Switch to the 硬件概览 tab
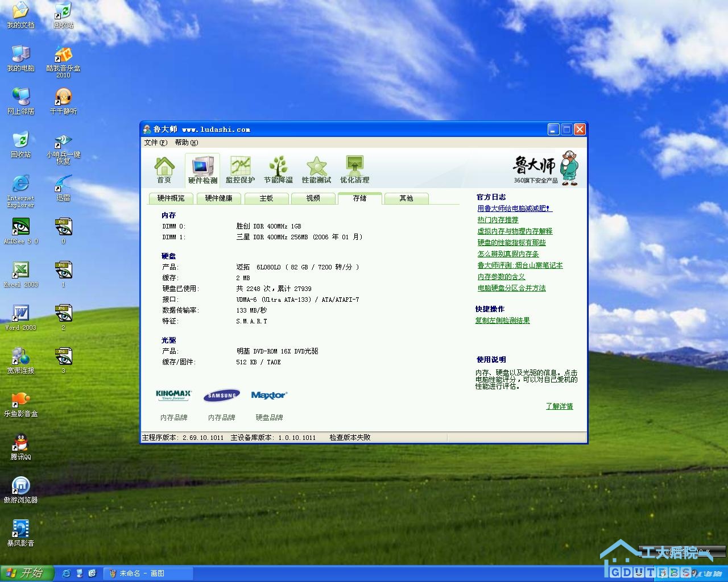Image resolution: width=728 pixels, height=582 pixels. 171,198
